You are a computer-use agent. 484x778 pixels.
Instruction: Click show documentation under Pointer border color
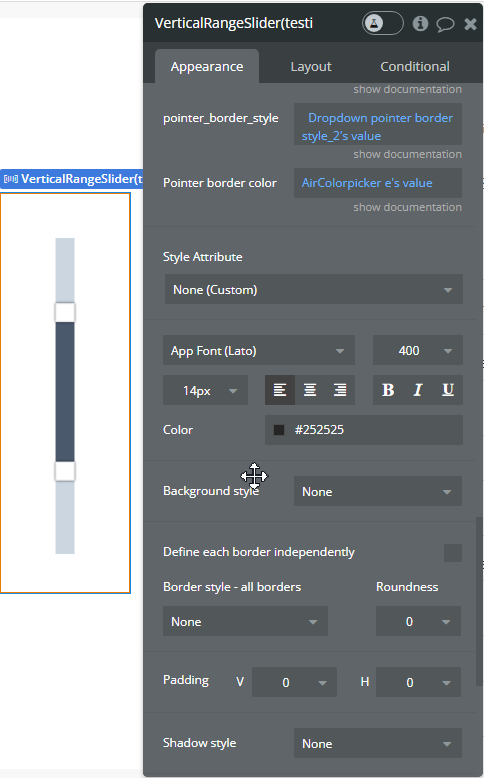coord(408,207)
